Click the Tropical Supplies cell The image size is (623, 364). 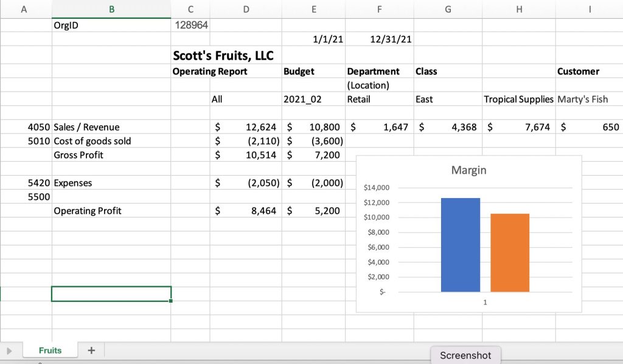[x=518, y=99]
